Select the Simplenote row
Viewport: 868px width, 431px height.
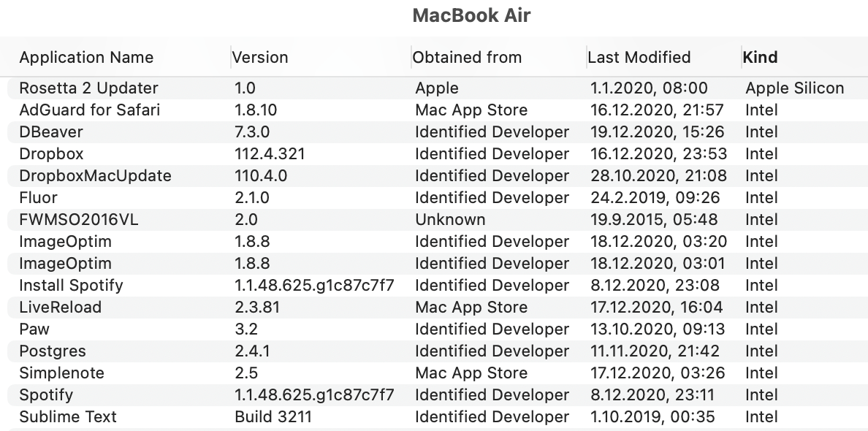61,373
